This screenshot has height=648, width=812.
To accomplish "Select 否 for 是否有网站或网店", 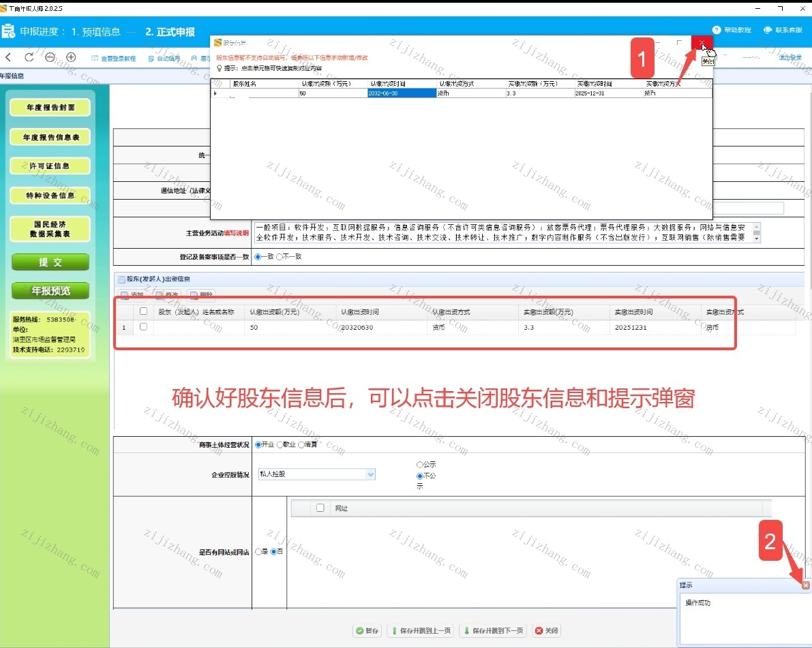I will (274, 552).
